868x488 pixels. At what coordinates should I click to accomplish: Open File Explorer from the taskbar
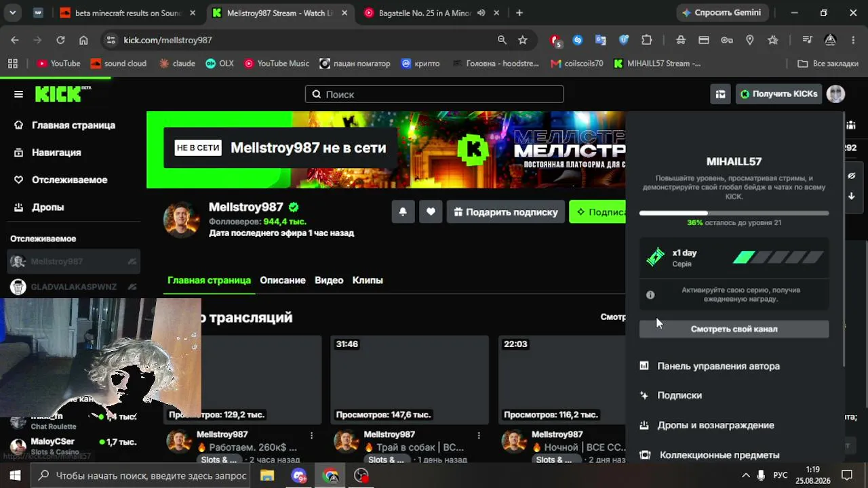267,476
